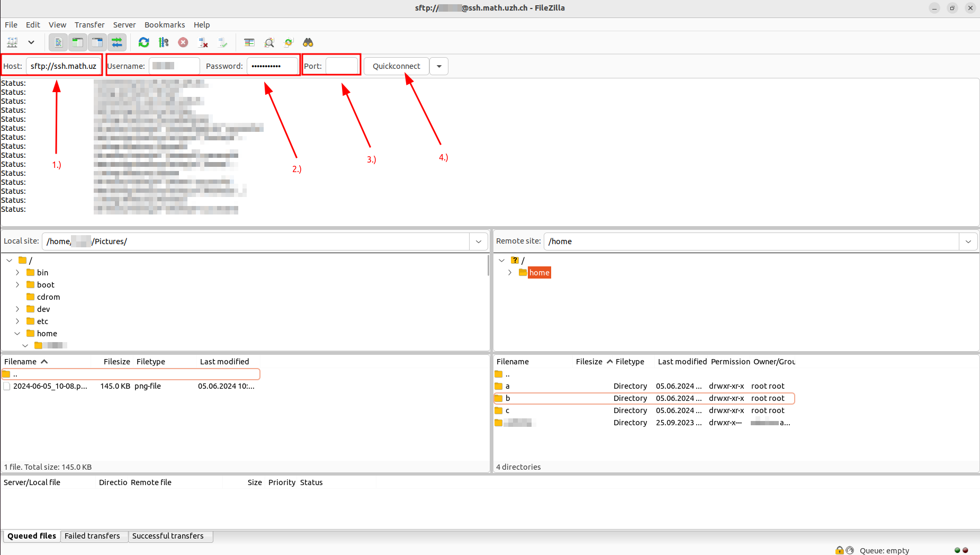This screenshot has height=555, width=980.
Task: Toggle synchronized browsing icon
Action: click(x=289, y=42)
